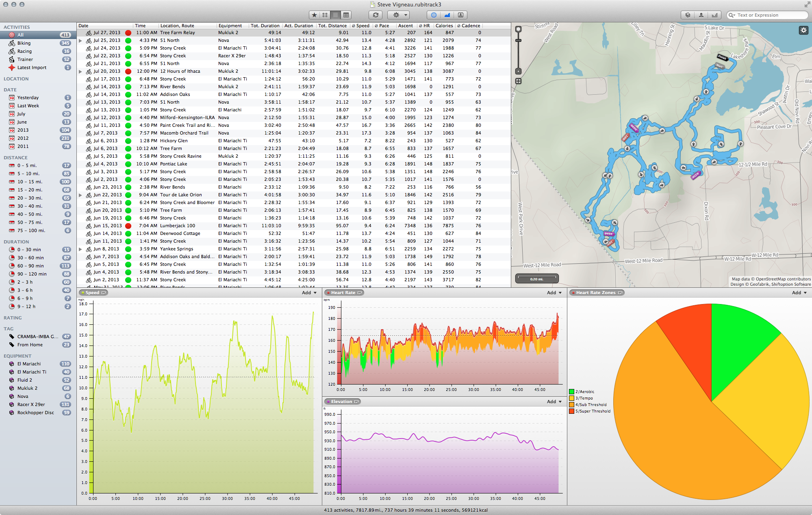Select the 12 Hours of Ithaca row
The image size is (812, 515).
coord(293,72)
